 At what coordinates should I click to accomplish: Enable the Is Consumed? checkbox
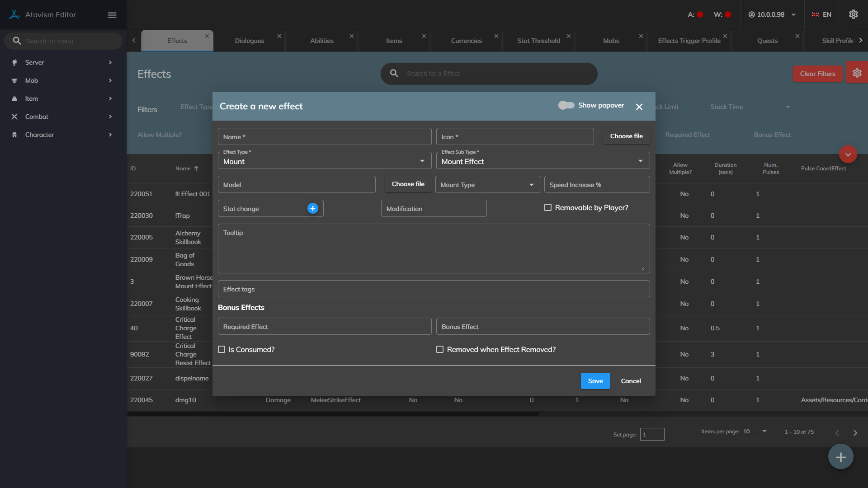[x=222, y=349]
